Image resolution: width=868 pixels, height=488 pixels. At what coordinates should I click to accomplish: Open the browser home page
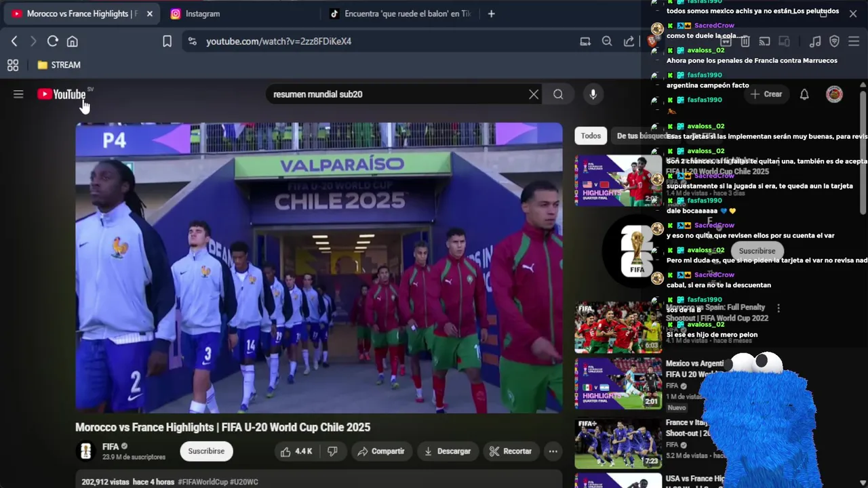pyautogui.click(x=72, y=41)
